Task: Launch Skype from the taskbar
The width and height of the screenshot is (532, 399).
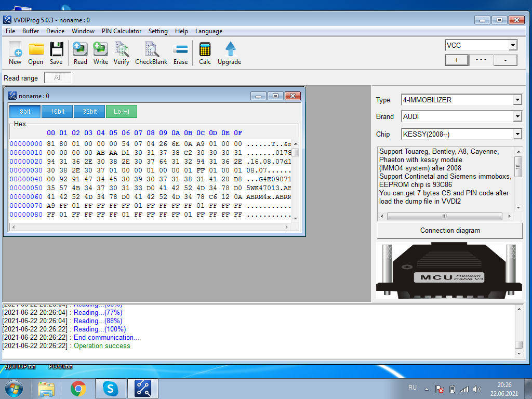Action: pos(110,388)
